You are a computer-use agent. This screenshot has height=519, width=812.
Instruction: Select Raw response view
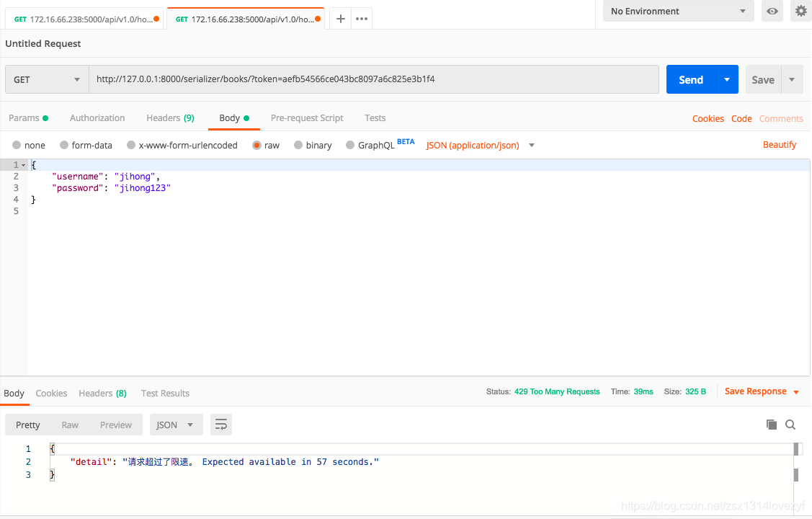[x=70, y=425]
